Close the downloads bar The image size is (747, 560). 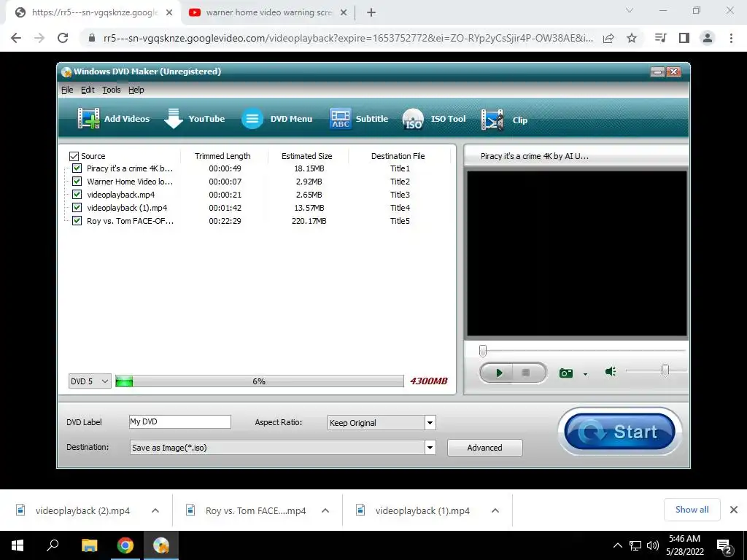(x=734, y=510)
